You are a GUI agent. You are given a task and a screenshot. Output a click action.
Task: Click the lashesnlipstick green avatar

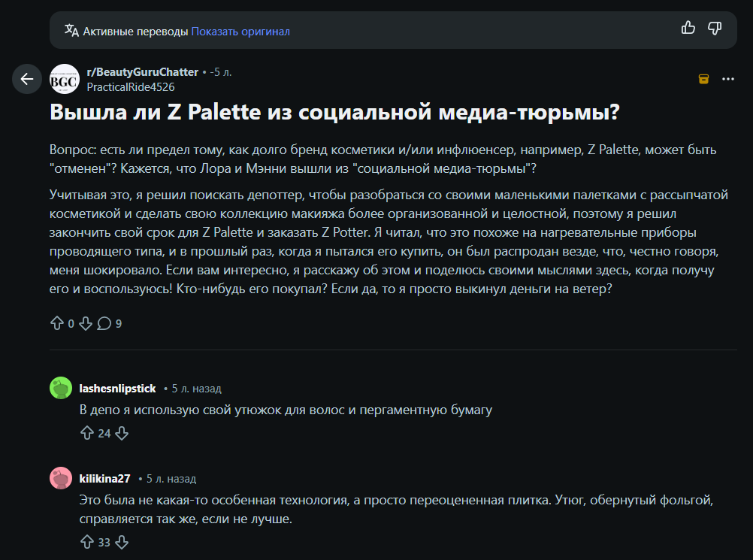[x=61, y=389]
